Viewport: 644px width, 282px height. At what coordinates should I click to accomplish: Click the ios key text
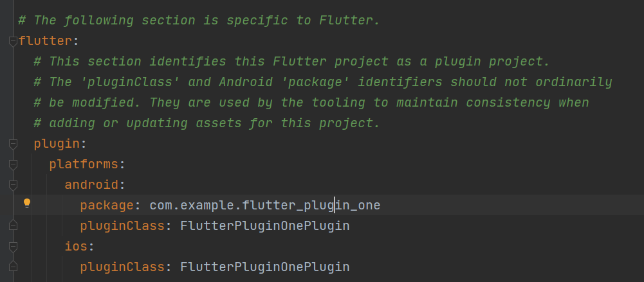76,246
